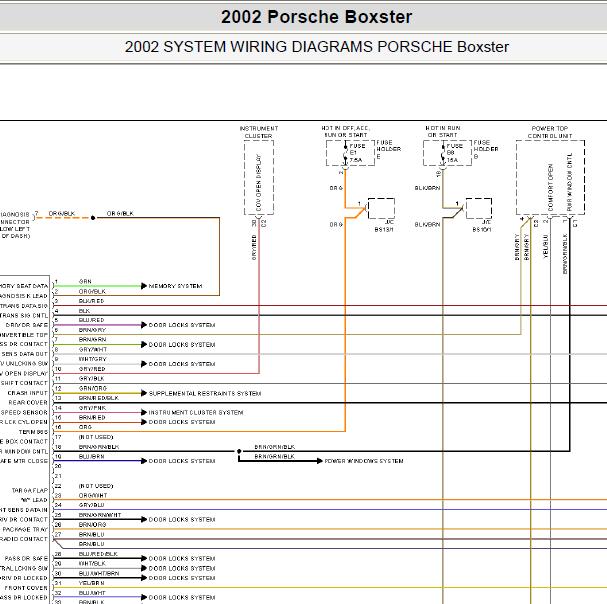Click the REAR COVER pin description
The height and width of the screenshot is (604, 607).
point(28,403)
